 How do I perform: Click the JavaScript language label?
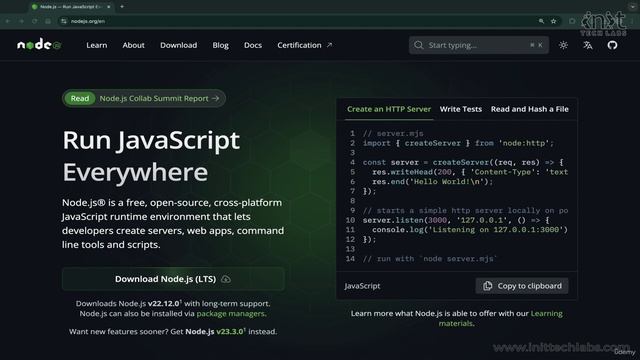pos(362,286)
